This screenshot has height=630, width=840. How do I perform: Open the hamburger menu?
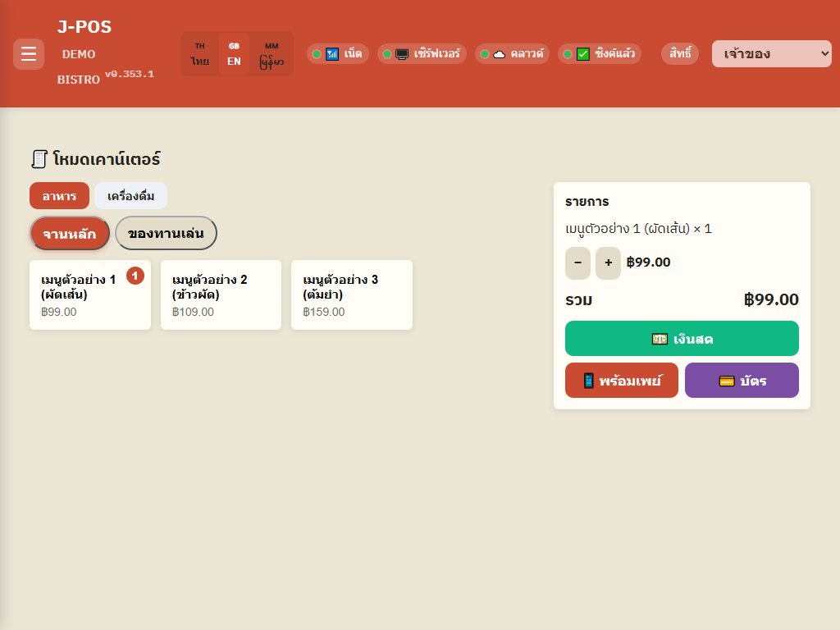[29, 53]
